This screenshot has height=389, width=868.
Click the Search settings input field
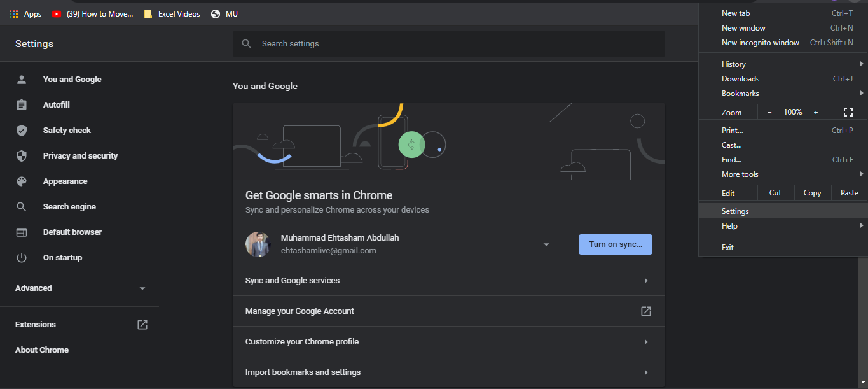click(448, 44)
